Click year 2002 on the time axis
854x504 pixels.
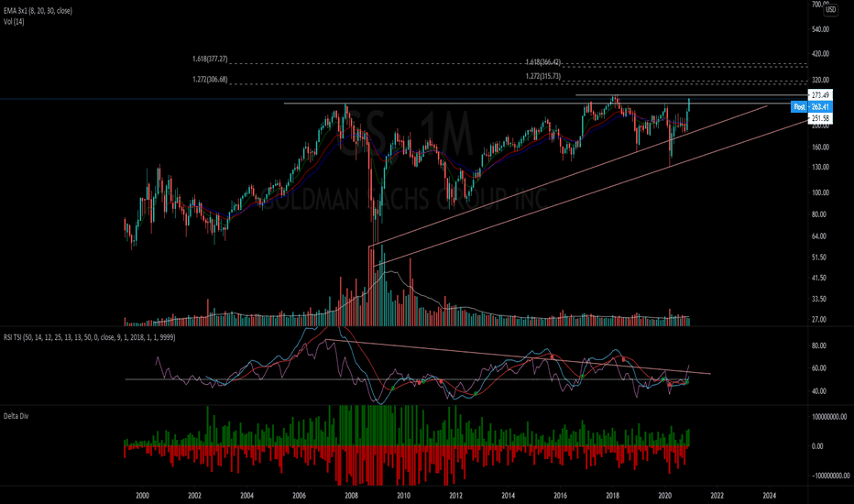tap(194, 495)
